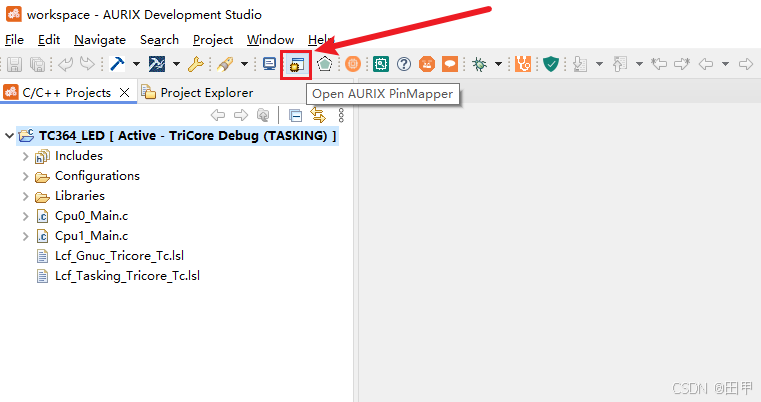Open the Edit menu
The image size is (761, 402).
(x=49, y=40)
